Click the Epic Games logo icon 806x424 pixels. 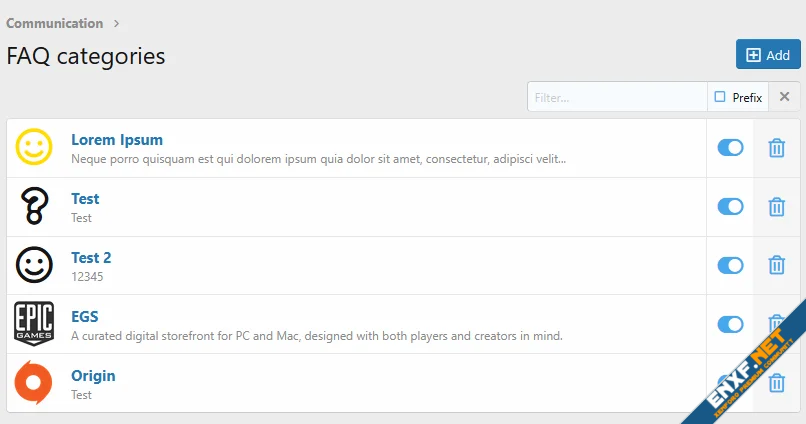point(34,324)
